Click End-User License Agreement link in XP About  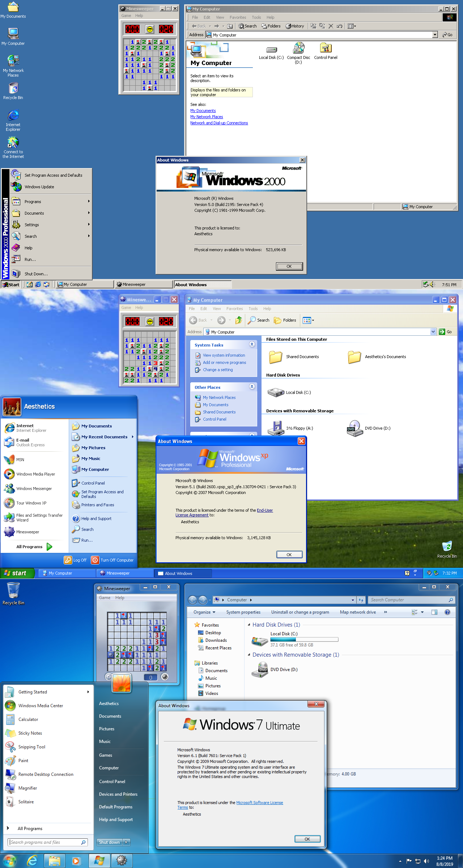pyautogui.click(x=224, y=512)
